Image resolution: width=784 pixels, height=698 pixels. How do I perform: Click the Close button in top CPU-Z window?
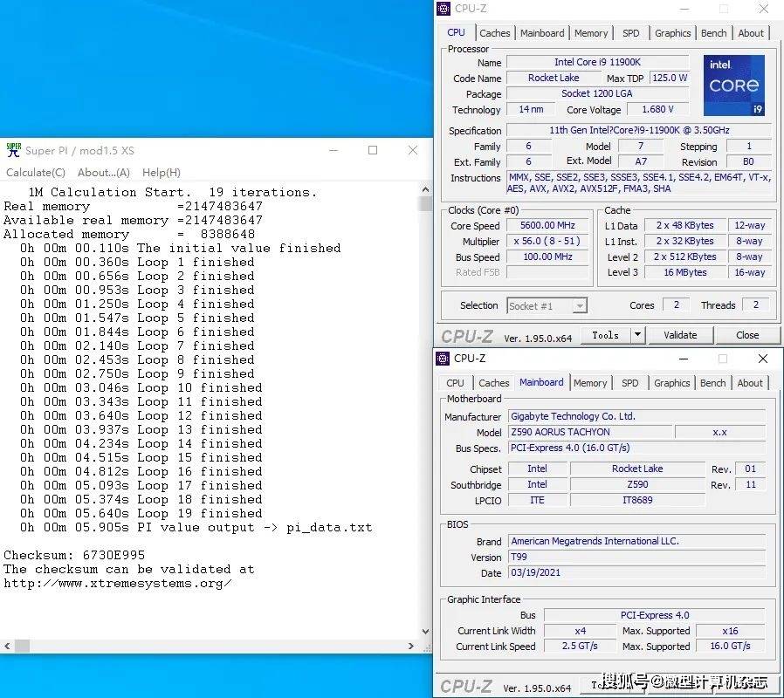click(x=747, y=335)
